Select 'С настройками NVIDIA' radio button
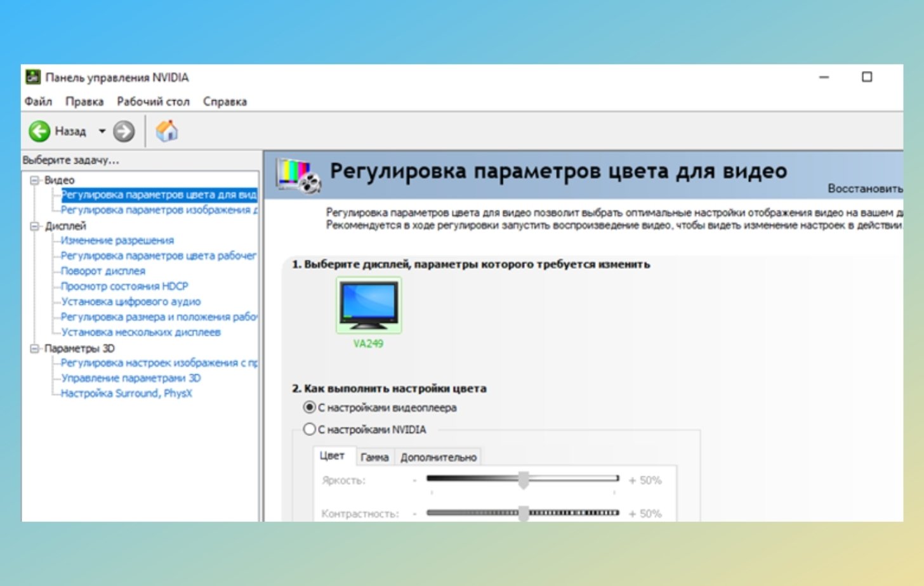Viewport: 924px width, 586px height. pyautogui.click(x=310, y=429)
